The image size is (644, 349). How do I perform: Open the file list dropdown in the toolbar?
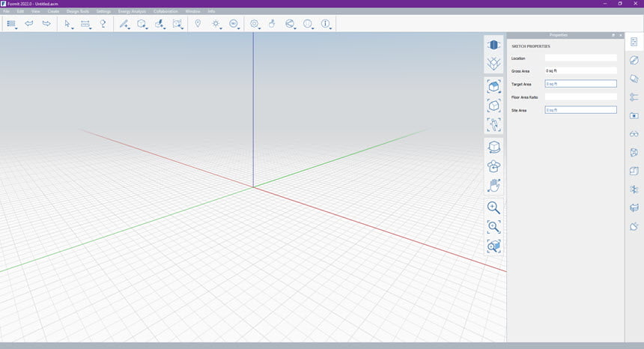12,24
